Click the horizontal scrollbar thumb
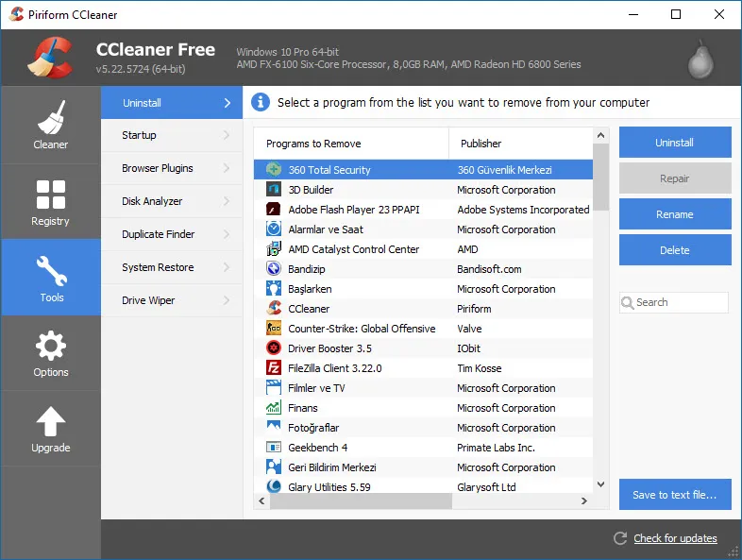 coord(361,501)
